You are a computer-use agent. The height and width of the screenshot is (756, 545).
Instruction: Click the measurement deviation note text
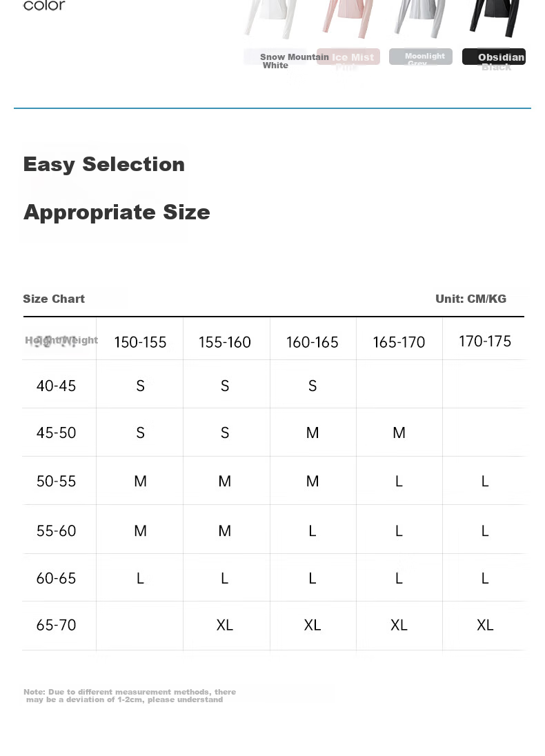click(130, 696)
